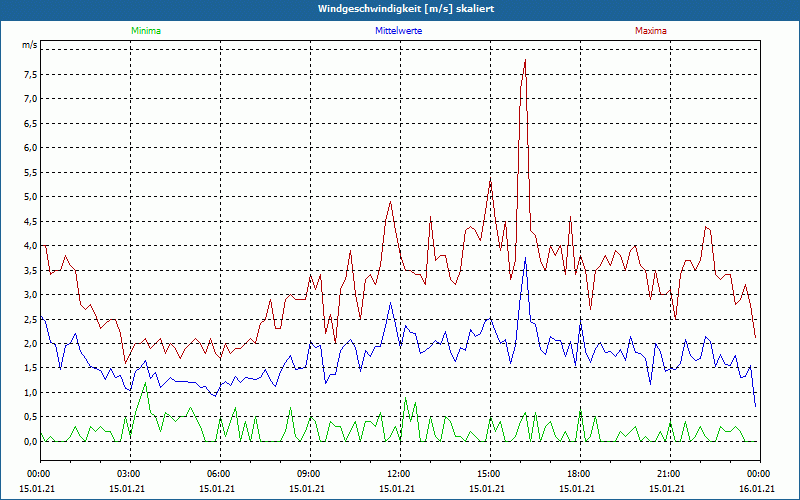This screenshot has width=800, height=500.
Task: Select the 0,5 y-axis value
Action: point(31,417)
